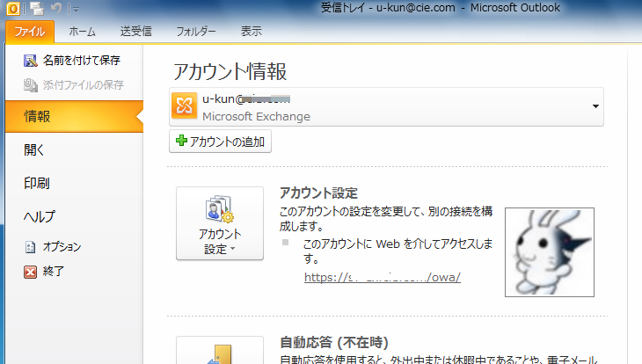Click the u-kun@ account name text
This screenshot has width=642, height=364.
coord(246,99)
